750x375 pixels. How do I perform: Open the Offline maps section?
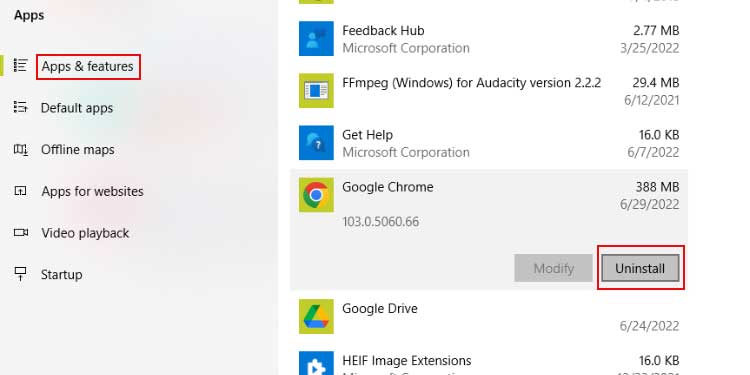point(77,150)
